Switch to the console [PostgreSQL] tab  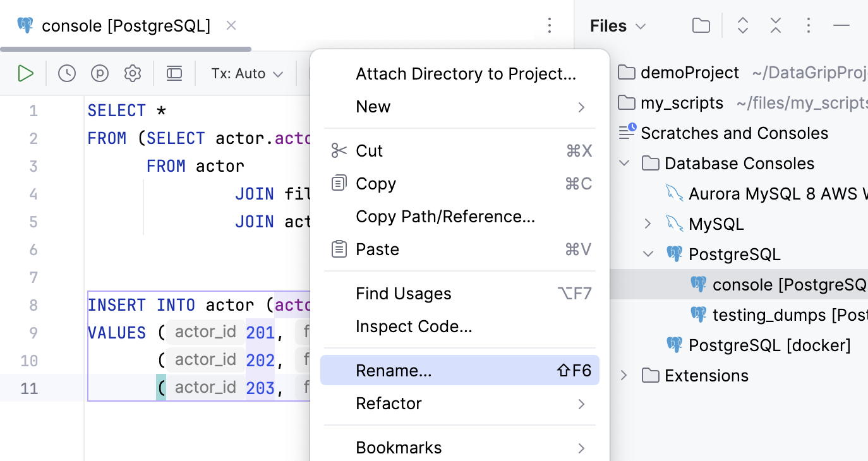(124, 26)
